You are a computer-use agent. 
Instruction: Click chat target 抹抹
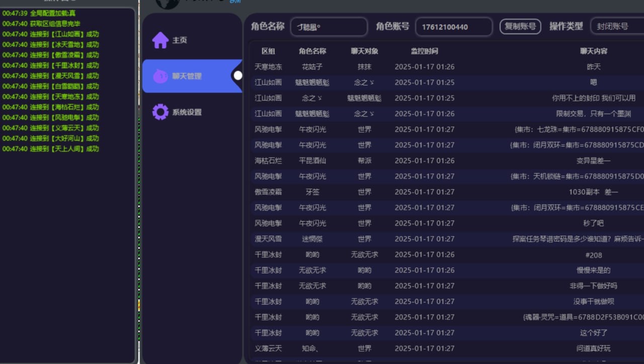click(x=365, y=66)
